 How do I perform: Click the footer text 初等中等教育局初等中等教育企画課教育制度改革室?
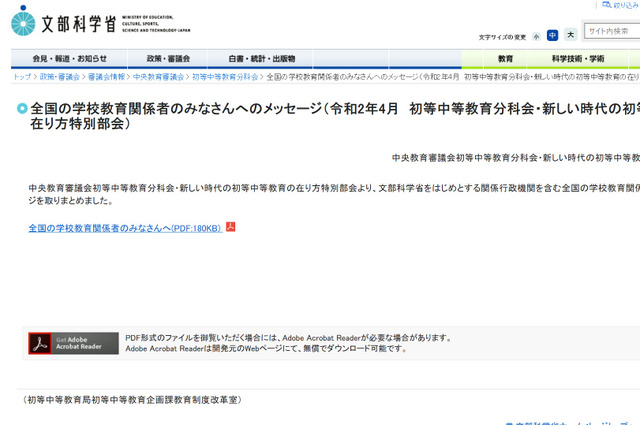tap(132, 400)
